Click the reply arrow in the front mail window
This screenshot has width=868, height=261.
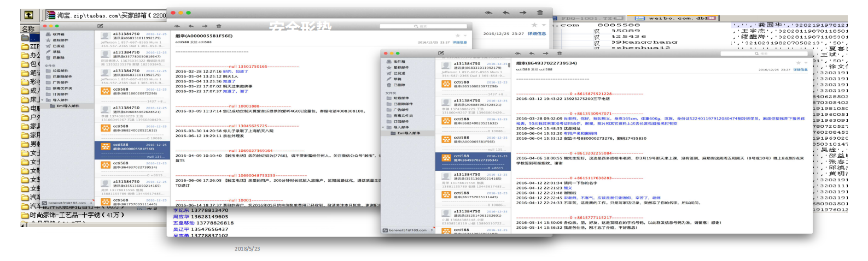(532, 54)
